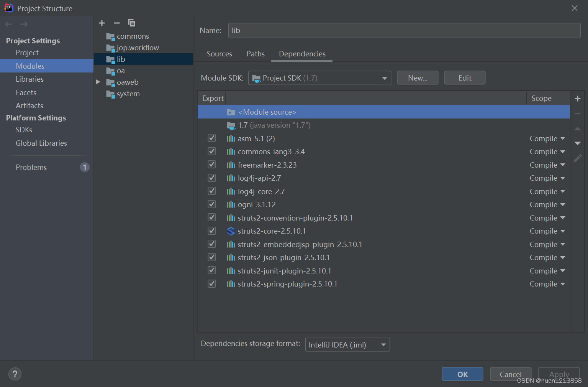
Task: Click the IntelliJ IDEA logo in title bar
Action: 8,8
